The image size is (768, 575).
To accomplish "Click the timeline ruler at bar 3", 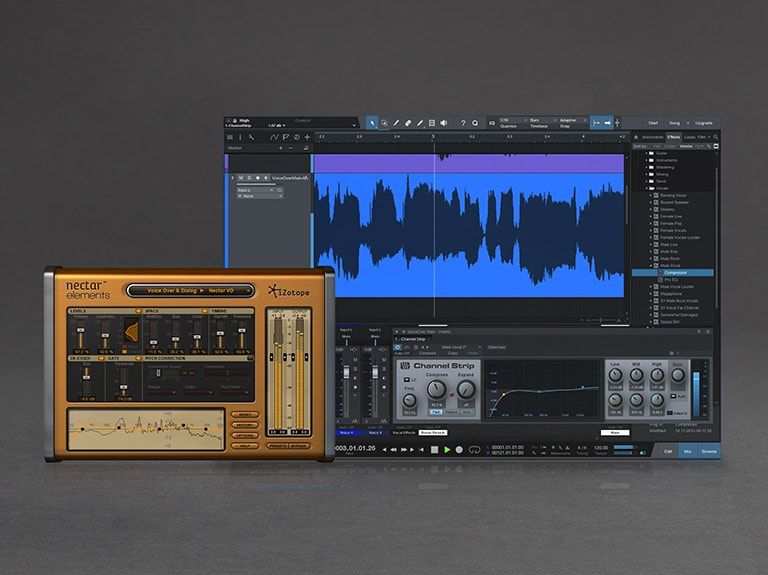I will pos(433,137).
